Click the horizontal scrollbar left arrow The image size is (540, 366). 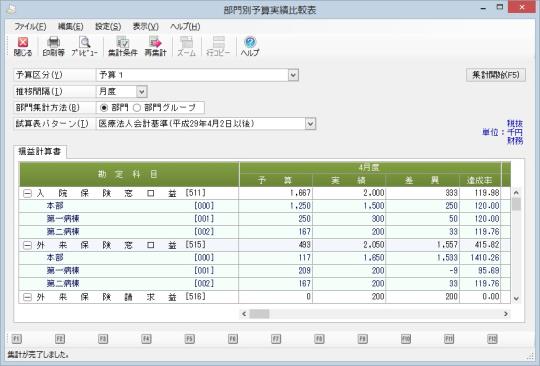[x=244, y=314]
